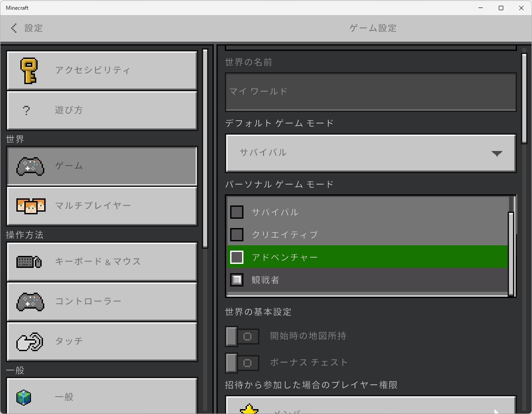Check the サバイバル personal game mode checkbox
The height and width of the screenshot is (414, 532).
(x=237, y=212)
